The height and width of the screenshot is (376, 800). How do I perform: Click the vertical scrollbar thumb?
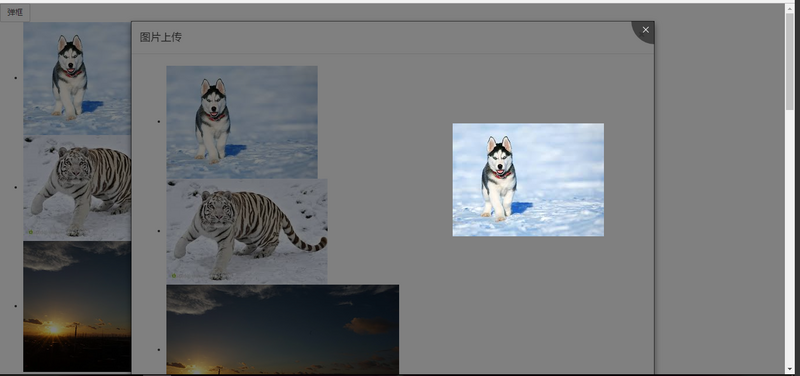point(790,60)
